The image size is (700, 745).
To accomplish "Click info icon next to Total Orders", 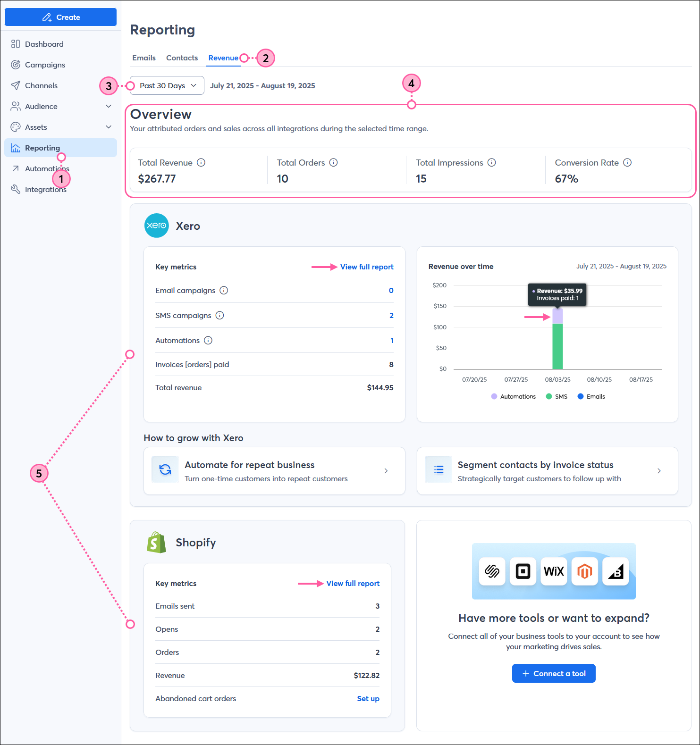I will coord(333,162).
